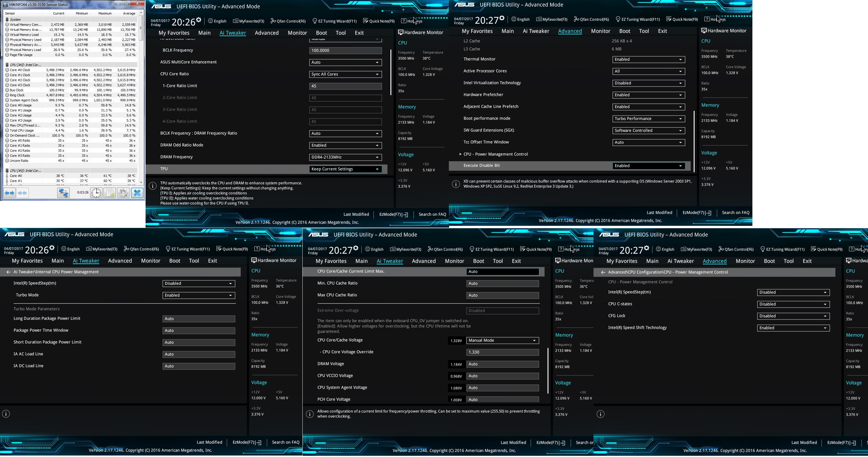Expand CPU - Power Management Control submenu

(x=495, y=154)
